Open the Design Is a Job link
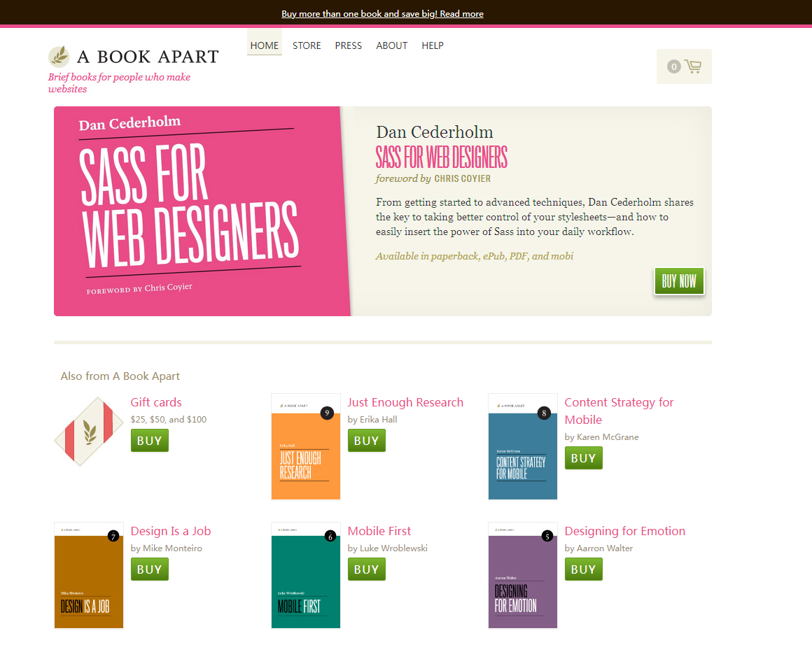Image resolution: width=812 pixels, height=645 pixels. click(x=170, y=530)
